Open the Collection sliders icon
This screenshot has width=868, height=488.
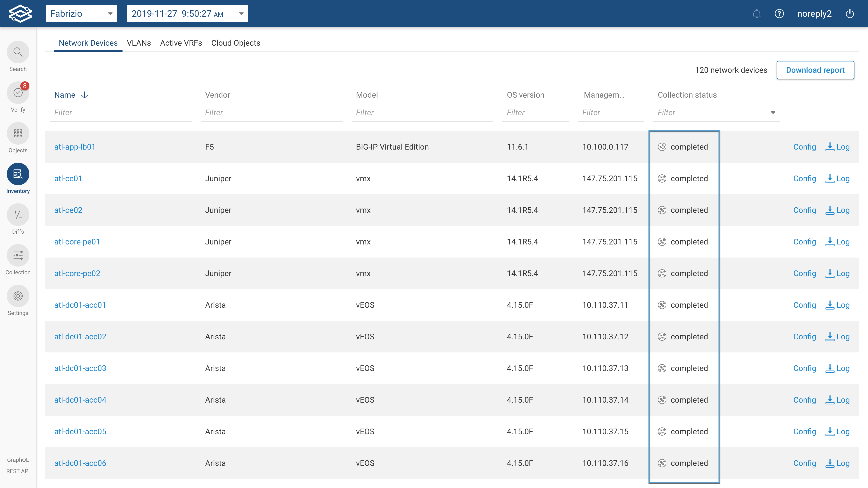(18, 255)
